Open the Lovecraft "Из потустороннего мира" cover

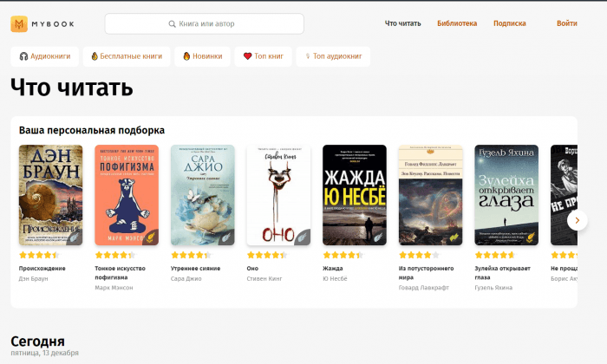[x=430, y=195]
